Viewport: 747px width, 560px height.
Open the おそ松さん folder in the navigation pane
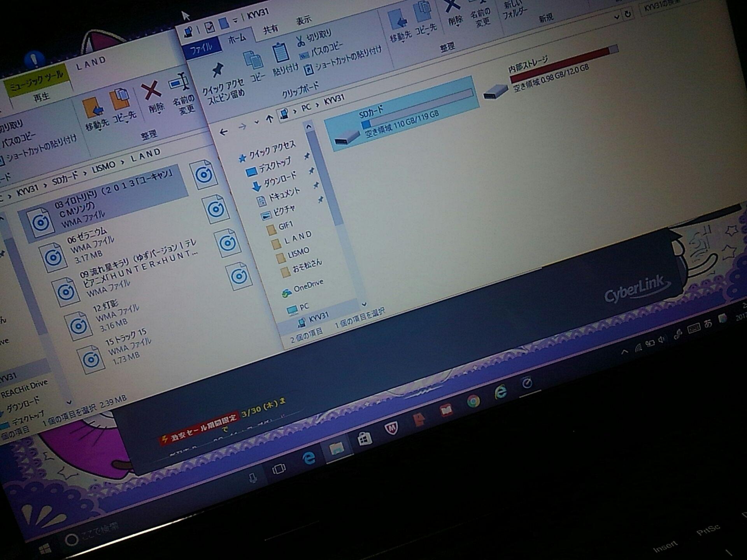(302, 268)
